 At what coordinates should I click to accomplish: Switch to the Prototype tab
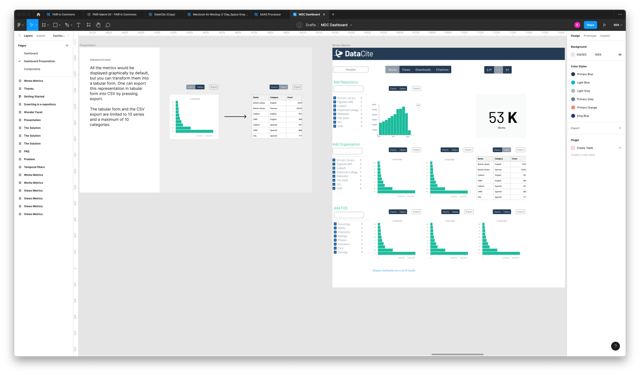tap(590, 36)
